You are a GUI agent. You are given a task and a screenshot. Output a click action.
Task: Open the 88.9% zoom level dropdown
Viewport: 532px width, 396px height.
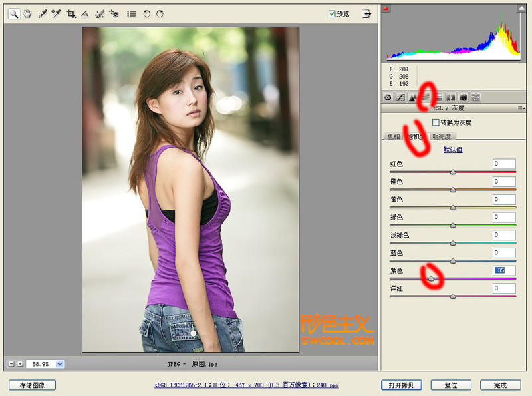60,364
